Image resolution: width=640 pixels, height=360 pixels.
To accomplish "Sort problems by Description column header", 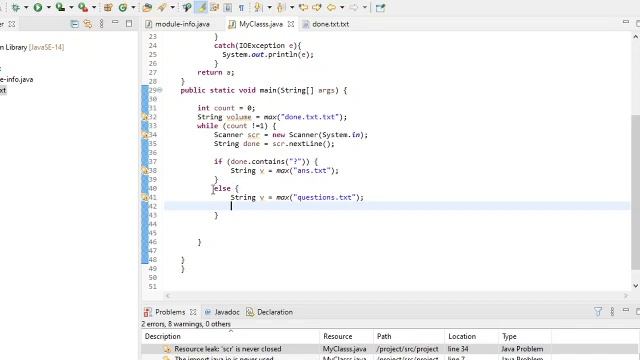I will [x=230, y=336].
